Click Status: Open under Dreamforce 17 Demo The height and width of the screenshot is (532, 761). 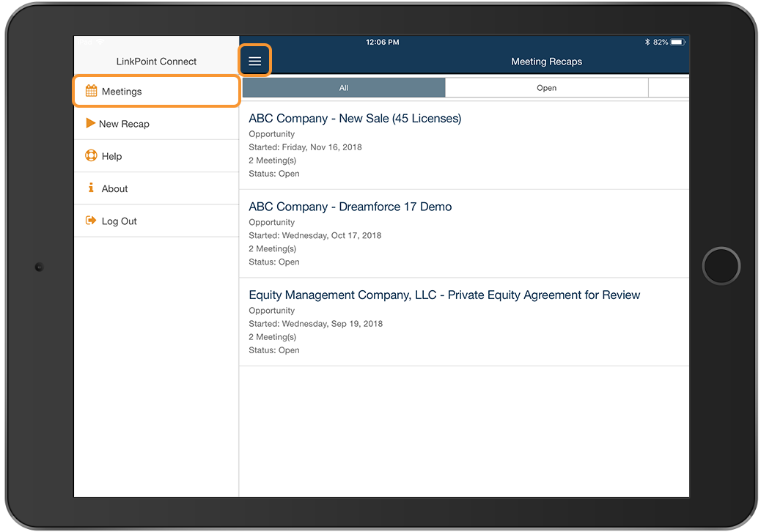point(274,262)
